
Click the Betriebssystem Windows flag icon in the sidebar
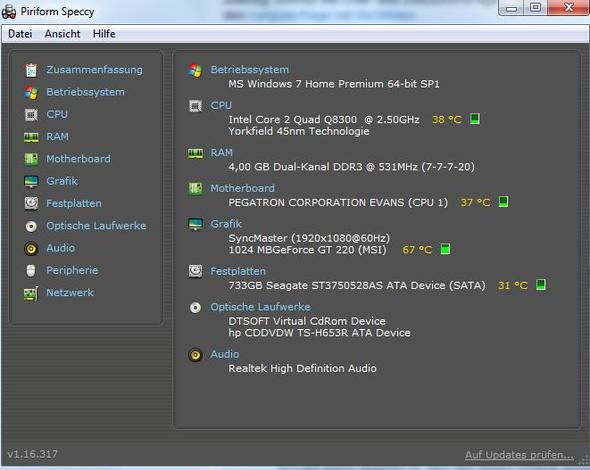tap(31, 93)
